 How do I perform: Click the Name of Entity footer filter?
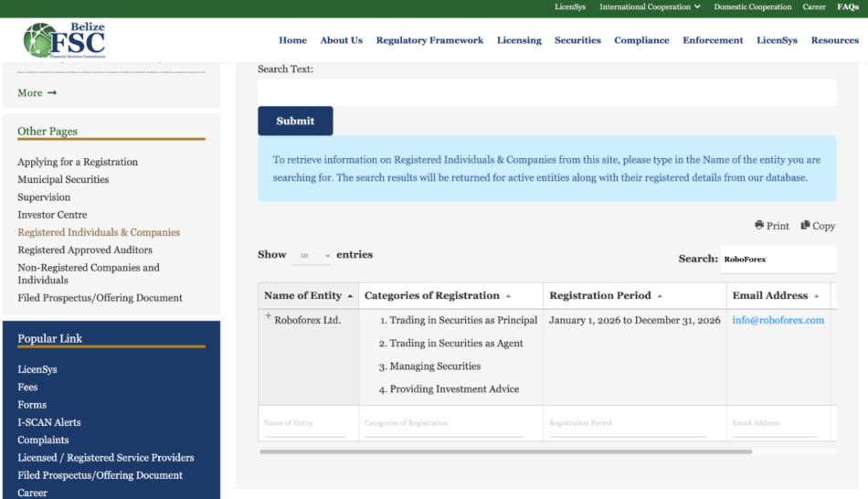304,425
